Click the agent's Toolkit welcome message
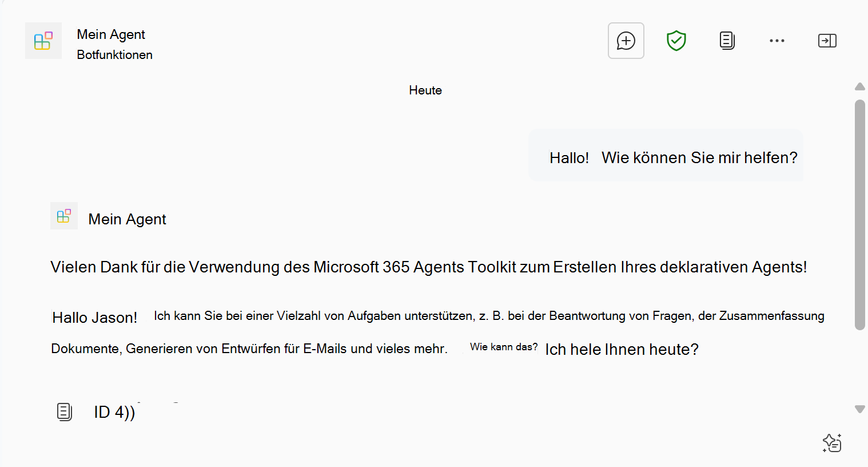Image resolution: width=868 pixels, height=467 pixels. pos(428,267)
